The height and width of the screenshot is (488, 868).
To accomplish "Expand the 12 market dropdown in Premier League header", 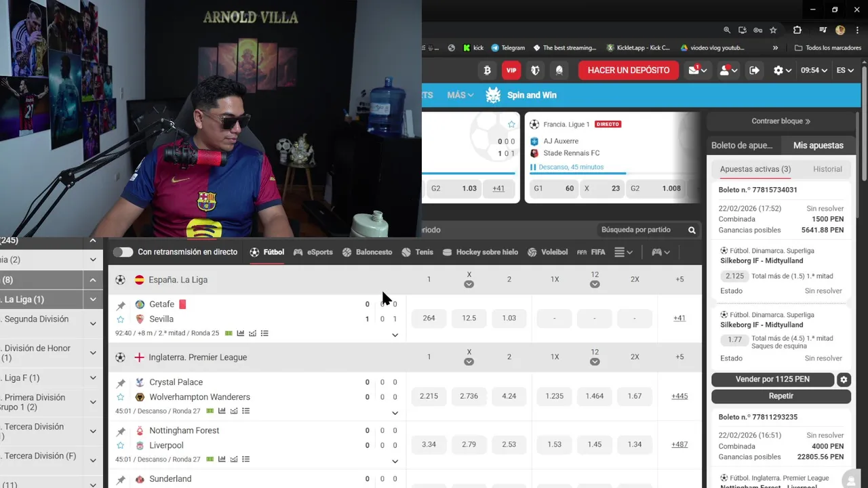I will click(595, 362).
